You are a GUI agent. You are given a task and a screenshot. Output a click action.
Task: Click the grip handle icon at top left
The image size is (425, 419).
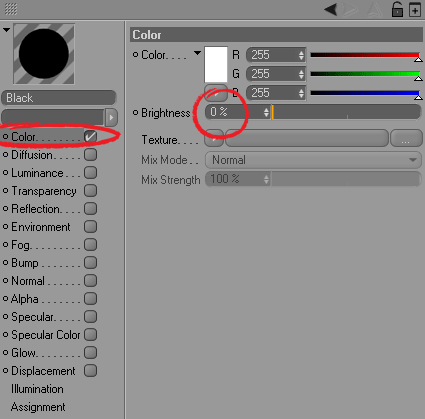(11, 9)
